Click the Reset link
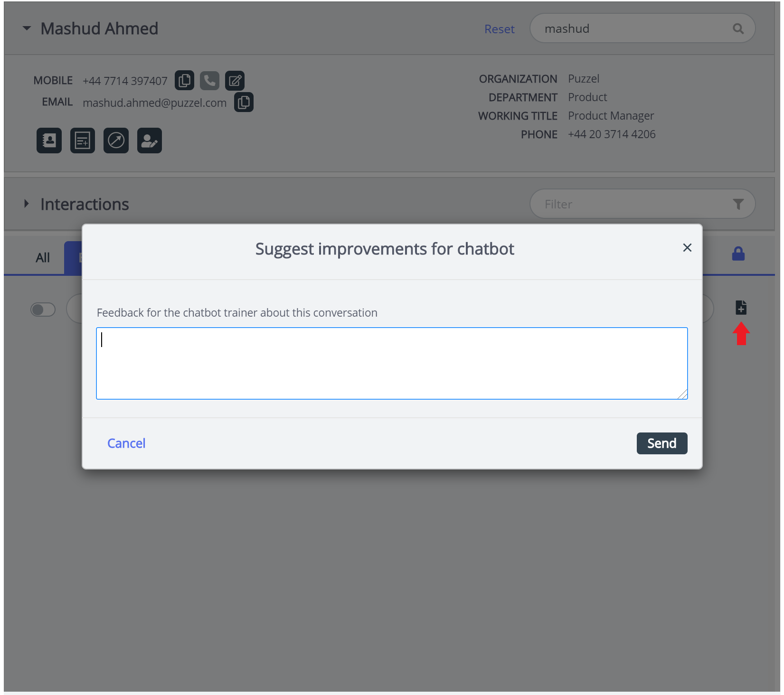The width and height of the screenshot is (784, 695). (499, 29)
